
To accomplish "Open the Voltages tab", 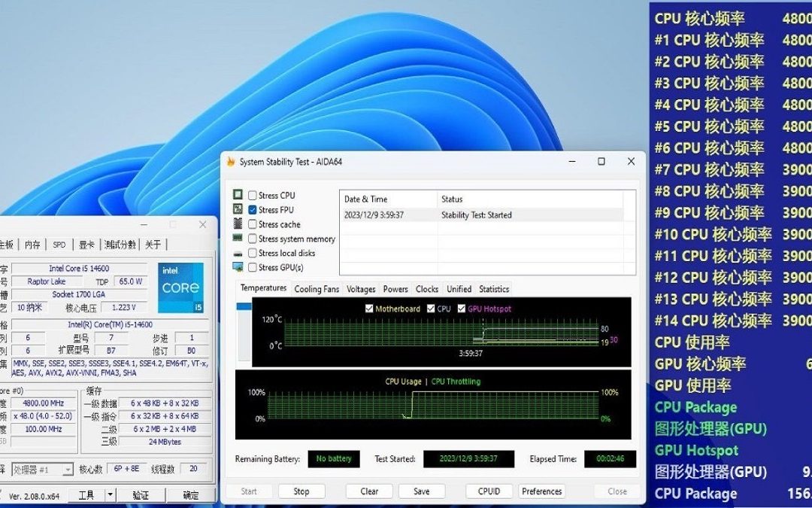I will pyautogui.click(x=361, y=289).
